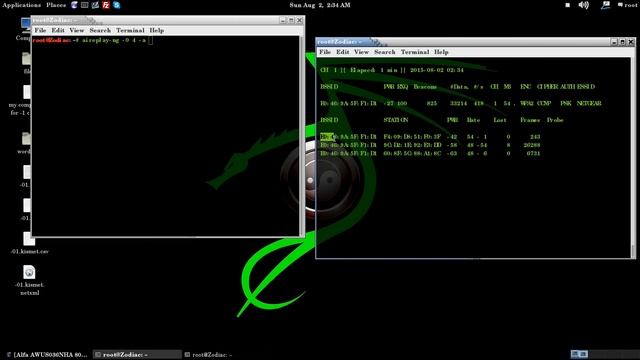Open Search menu in right terminal window

point(384,52)
